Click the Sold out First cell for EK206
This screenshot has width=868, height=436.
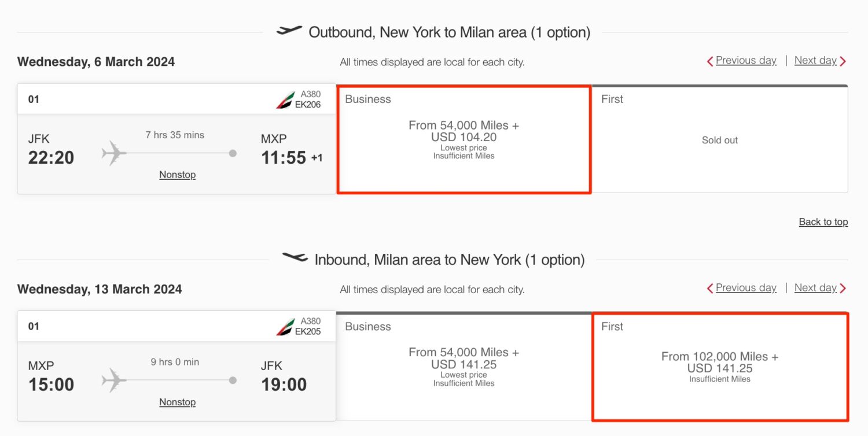tap(719, 139)
